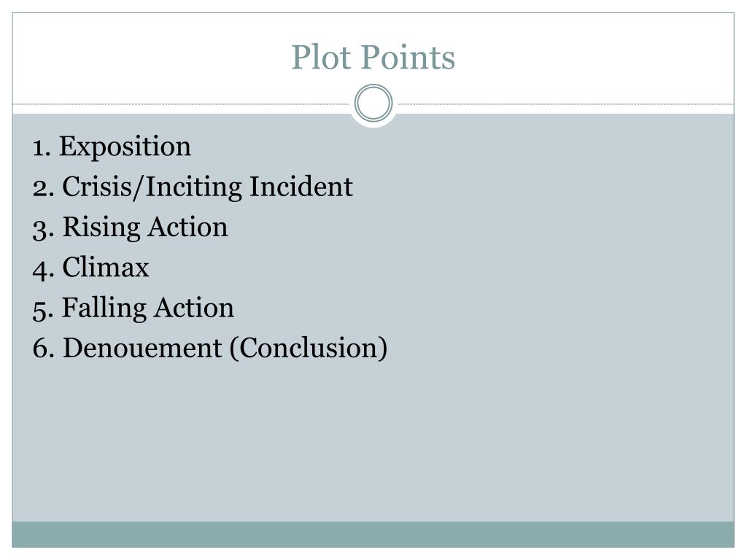
Task: Click the word "Incident" in item two
Action: tap(301, 186)
